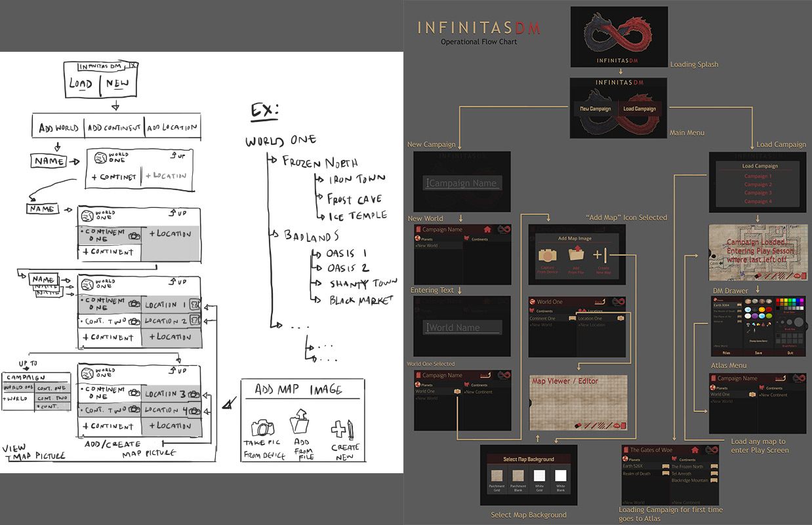Select Campaign 3 in Load Campaign list

(758, 193)
